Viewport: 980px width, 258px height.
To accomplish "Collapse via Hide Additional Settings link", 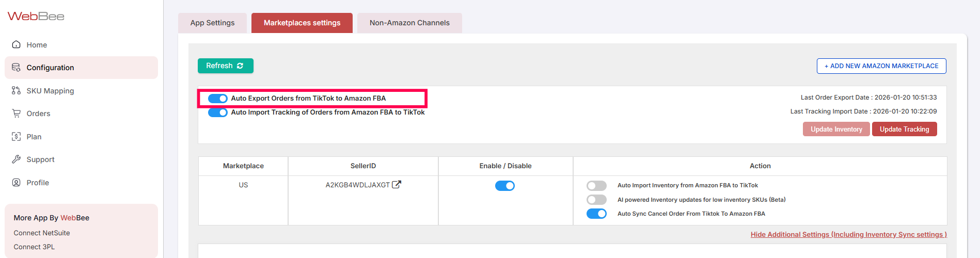I will click(848, 235).
